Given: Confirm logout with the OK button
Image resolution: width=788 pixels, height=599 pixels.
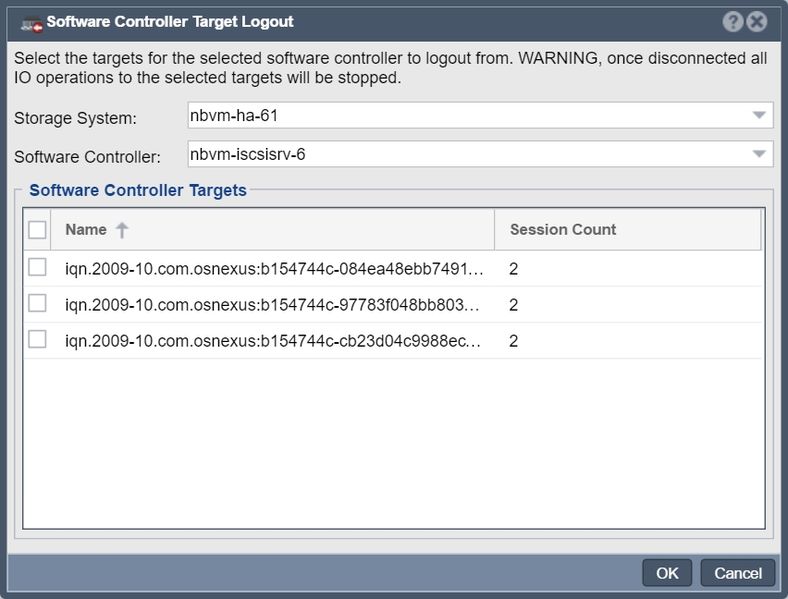Looking at the screenshot, I should click(667, 573).
